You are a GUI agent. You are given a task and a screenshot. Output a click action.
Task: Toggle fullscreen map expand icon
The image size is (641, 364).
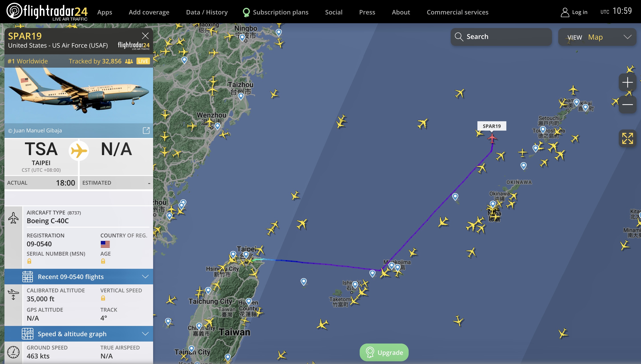click(x=627, y=138)
